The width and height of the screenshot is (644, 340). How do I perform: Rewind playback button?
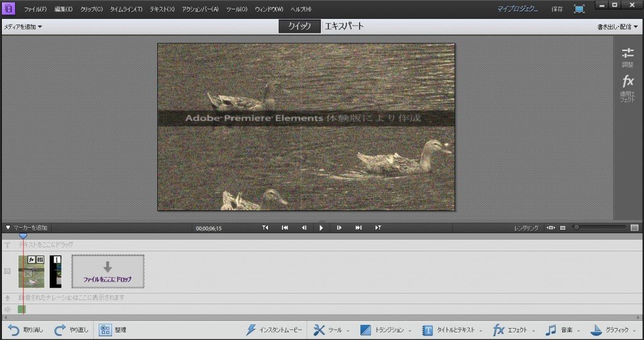285,228
